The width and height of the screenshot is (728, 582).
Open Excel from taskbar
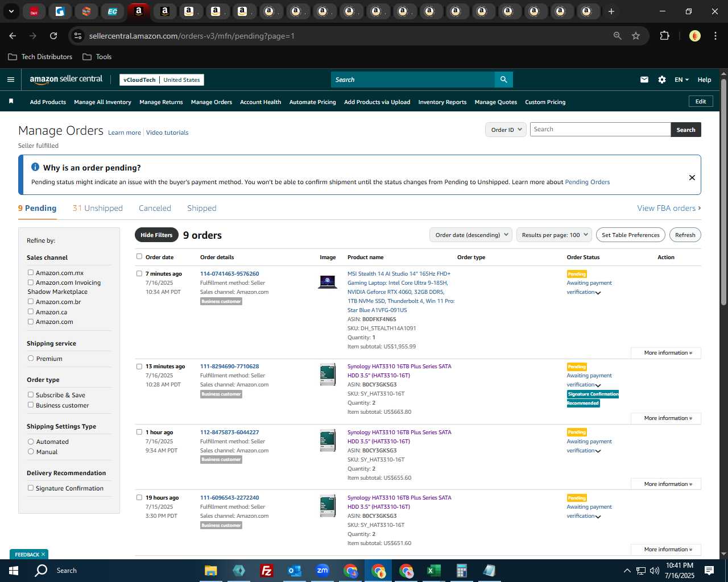(433, 571)
